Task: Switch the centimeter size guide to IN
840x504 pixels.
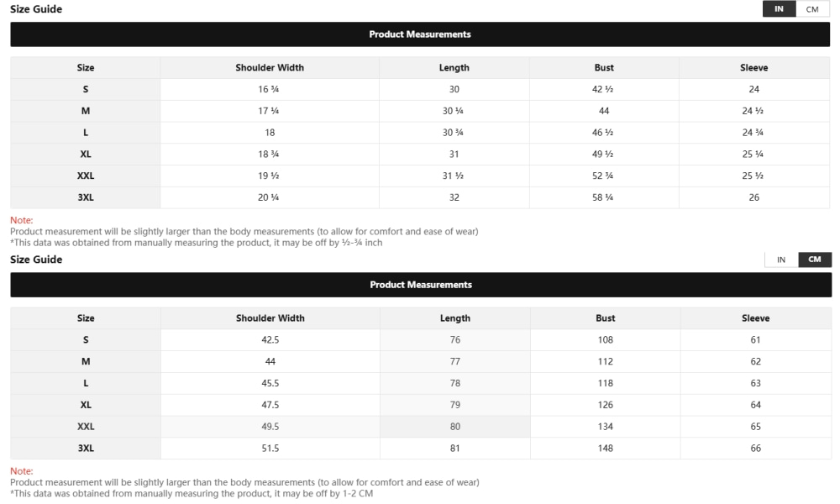Action: [781, 260]
